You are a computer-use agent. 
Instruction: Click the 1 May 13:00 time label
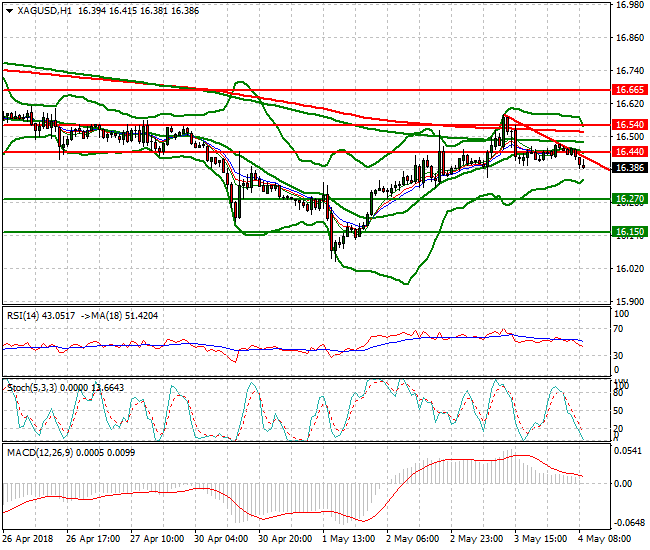349,539
